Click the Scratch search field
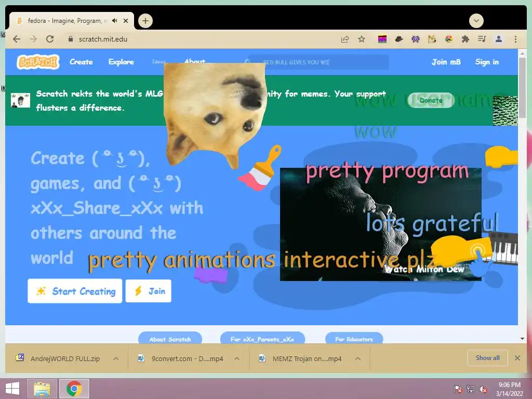Viewport: 532px width, 399px height. pos(319,62)
